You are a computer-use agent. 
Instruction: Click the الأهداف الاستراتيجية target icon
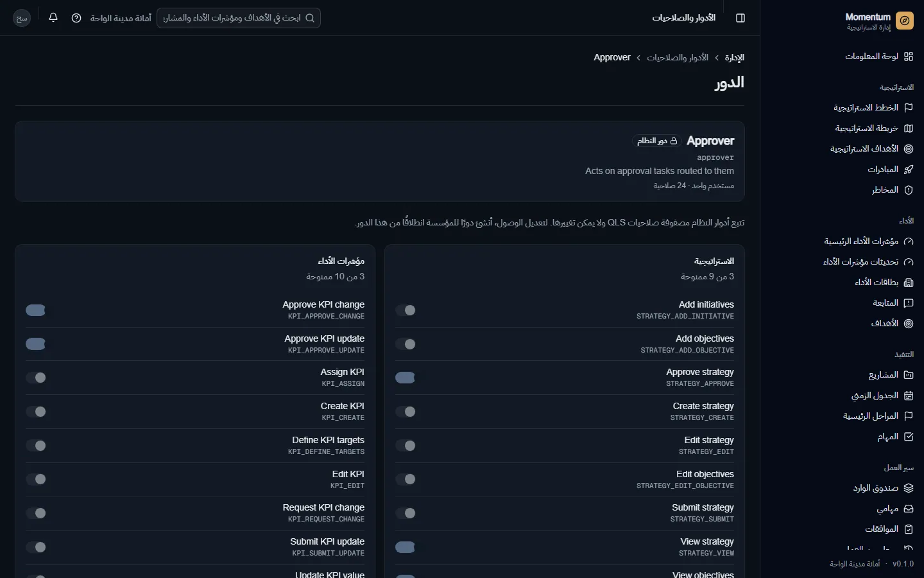pyautogui.click(x=909, y=149)
